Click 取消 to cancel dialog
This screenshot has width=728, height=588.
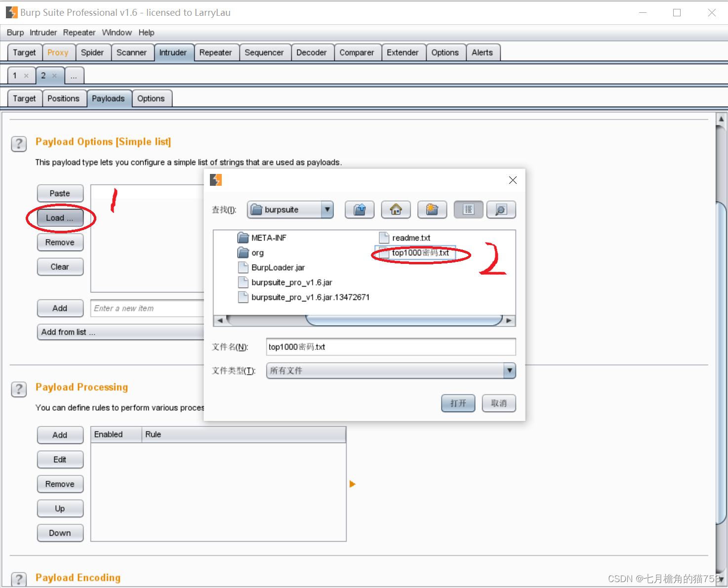click(499, 403)
